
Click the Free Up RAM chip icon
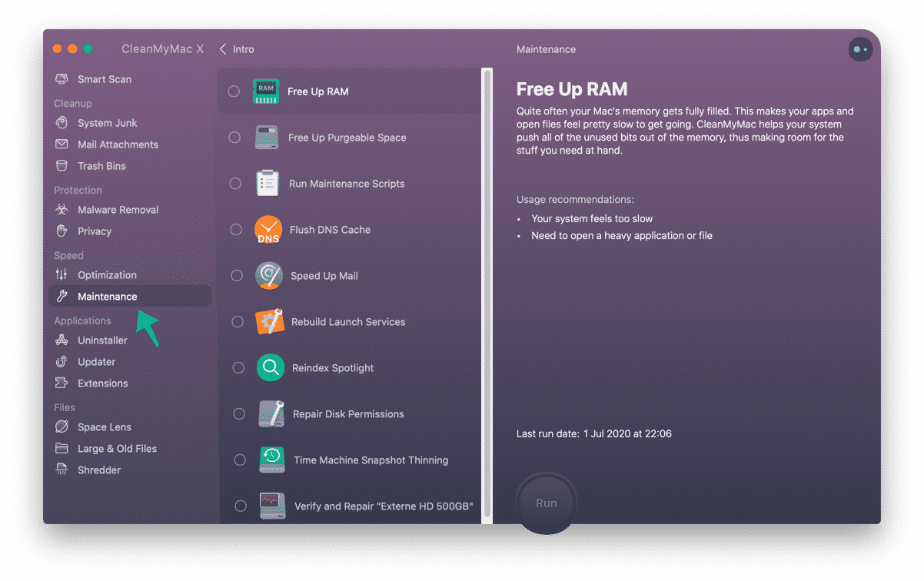(266, 91)
